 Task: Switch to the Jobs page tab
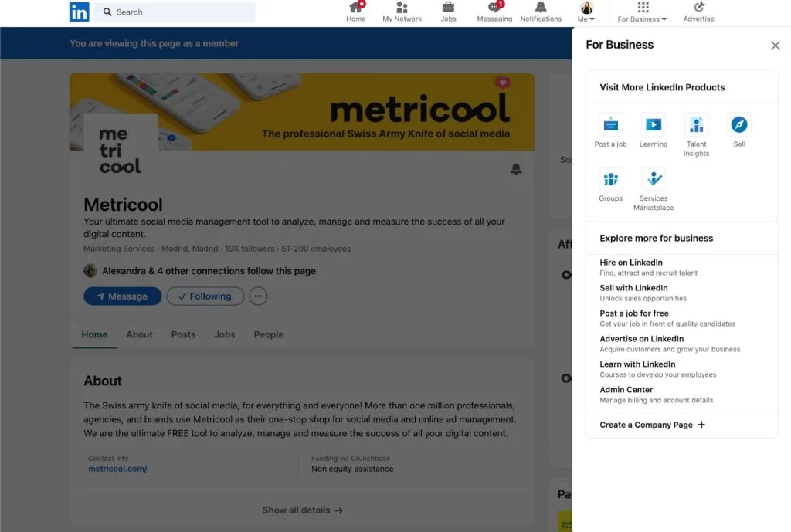click(225, 334)
